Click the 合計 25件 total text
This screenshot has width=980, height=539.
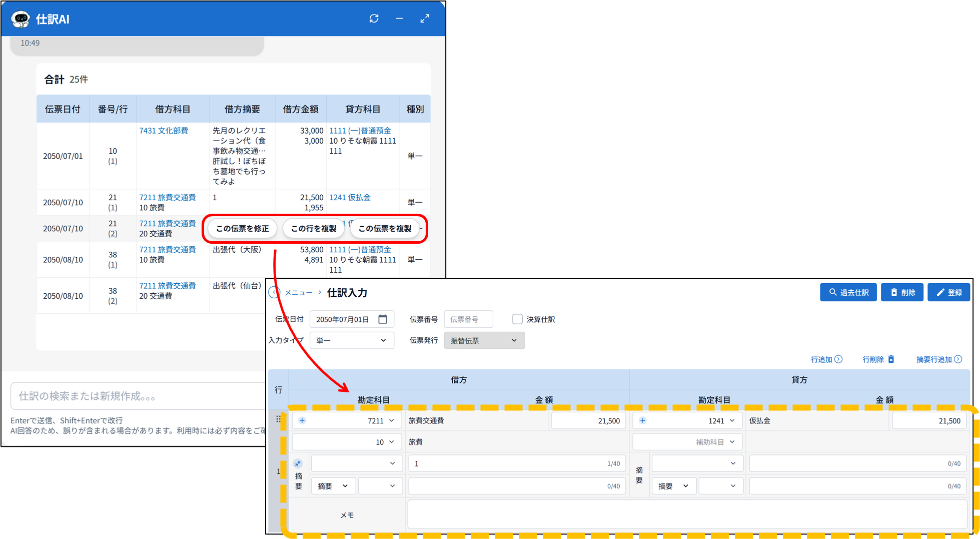pyautogui.click(x=66, y=80)
